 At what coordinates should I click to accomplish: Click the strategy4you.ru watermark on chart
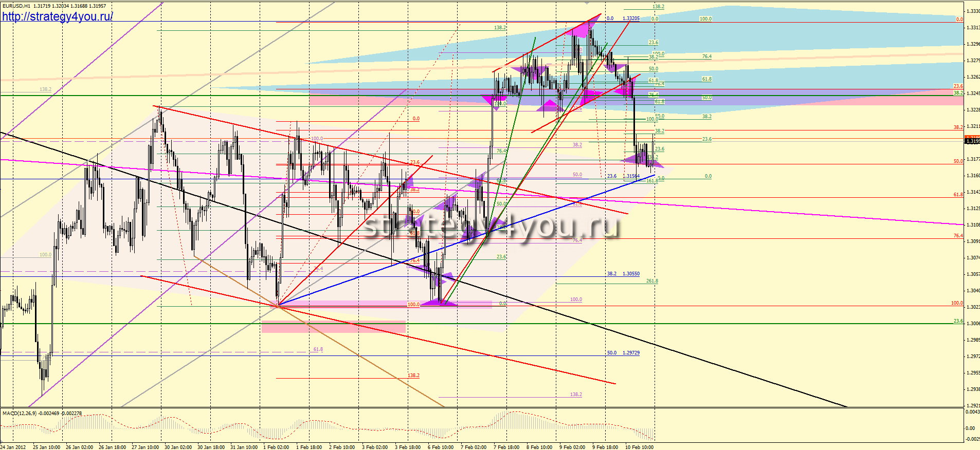tap(491, 227)
